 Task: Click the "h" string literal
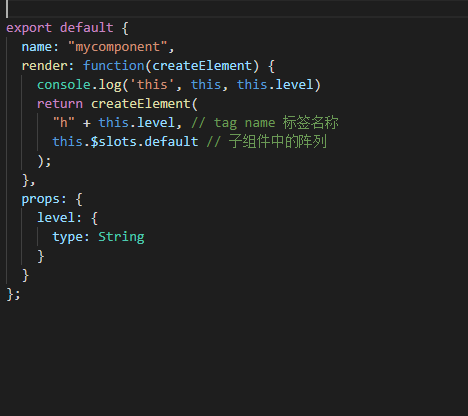pos(64,122)
